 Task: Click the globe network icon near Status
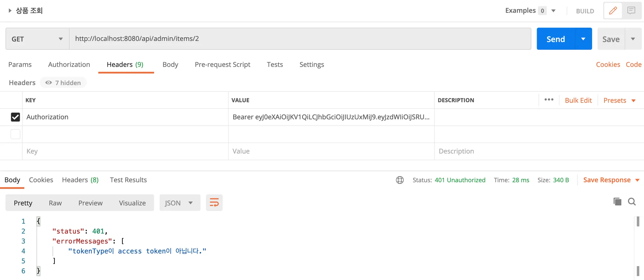click(x=400, y=180)
